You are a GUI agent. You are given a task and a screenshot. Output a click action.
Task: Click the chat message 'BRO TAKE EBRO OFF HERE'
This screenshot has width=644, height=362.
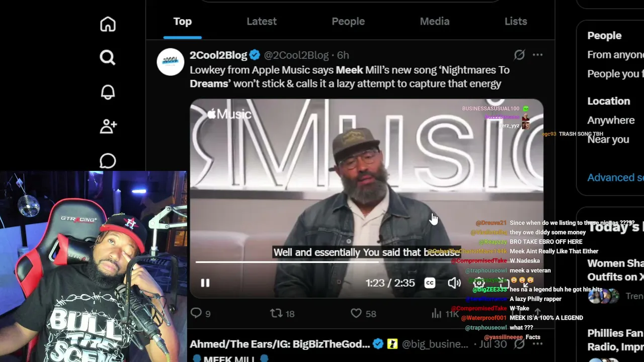click(x=546, y=242)
